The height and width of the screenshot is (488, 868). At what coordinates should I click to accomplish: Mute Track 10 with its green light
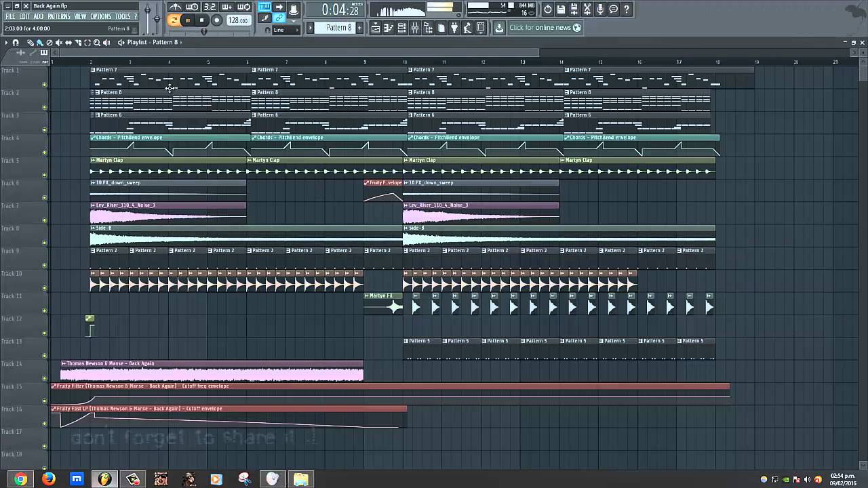pyautogui.click(x=45, y=288)
